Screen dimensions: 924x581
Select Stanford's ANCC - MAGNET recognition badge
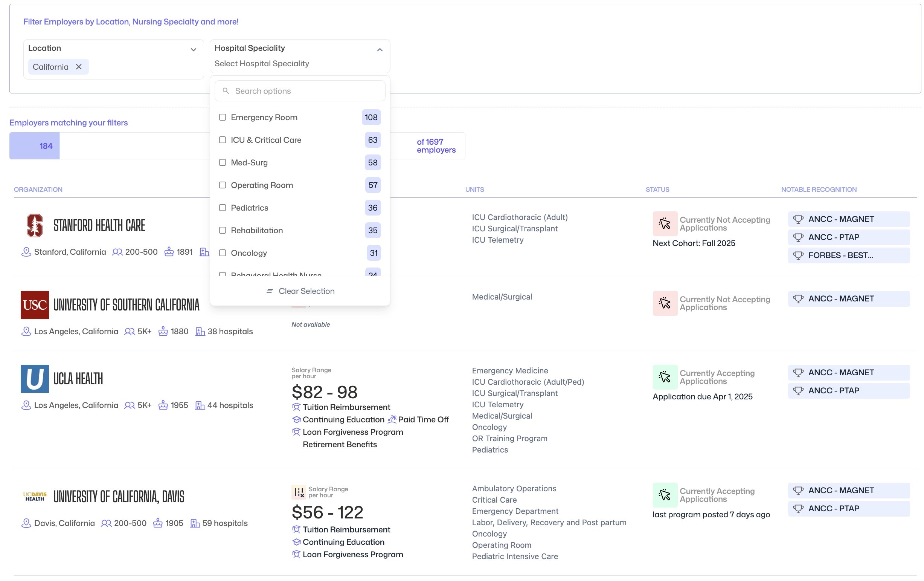click(x=849, y=219)
